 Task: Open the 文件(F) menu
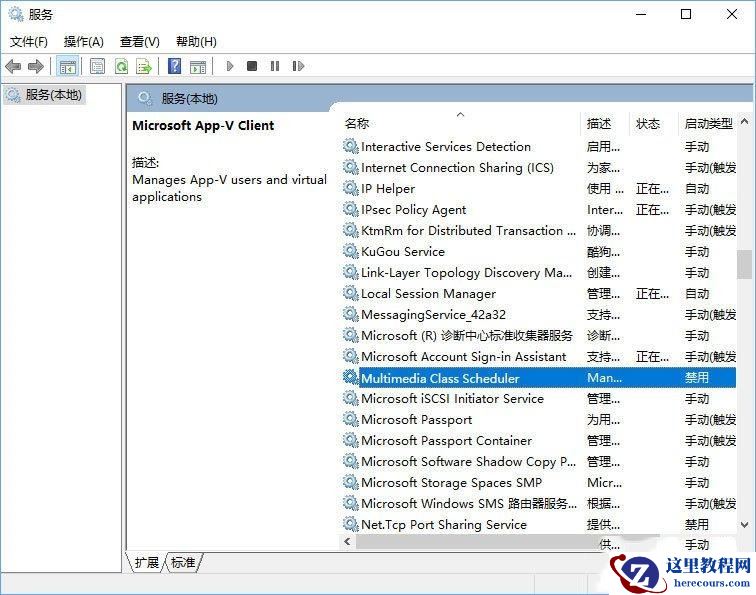[29, 42]
